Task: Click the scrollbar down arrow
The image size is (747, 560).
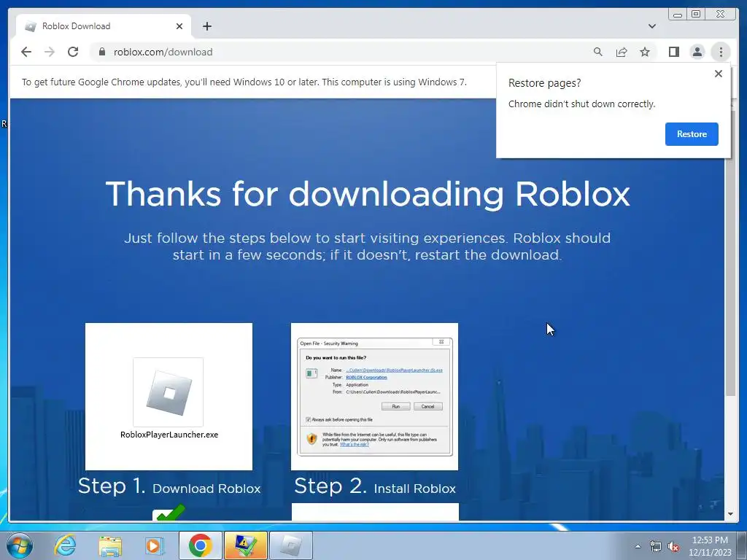Action: (730, 514)
